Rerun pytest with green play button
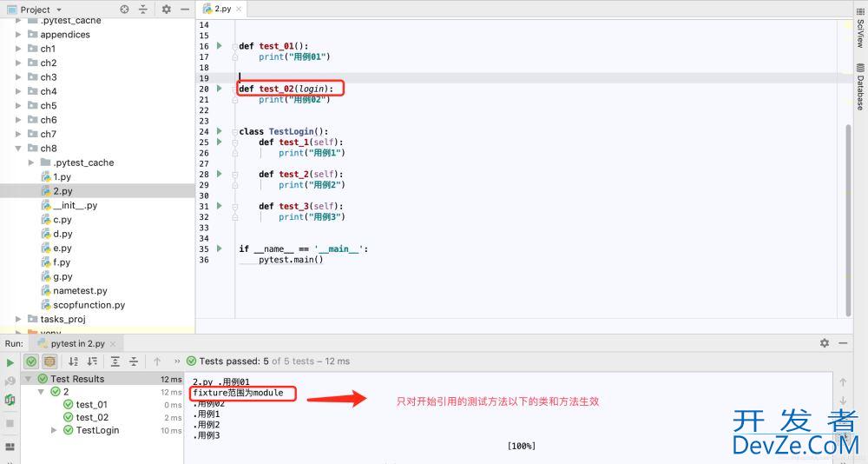Viewport: 868px width, 464px height. click(x=10, y=362)
